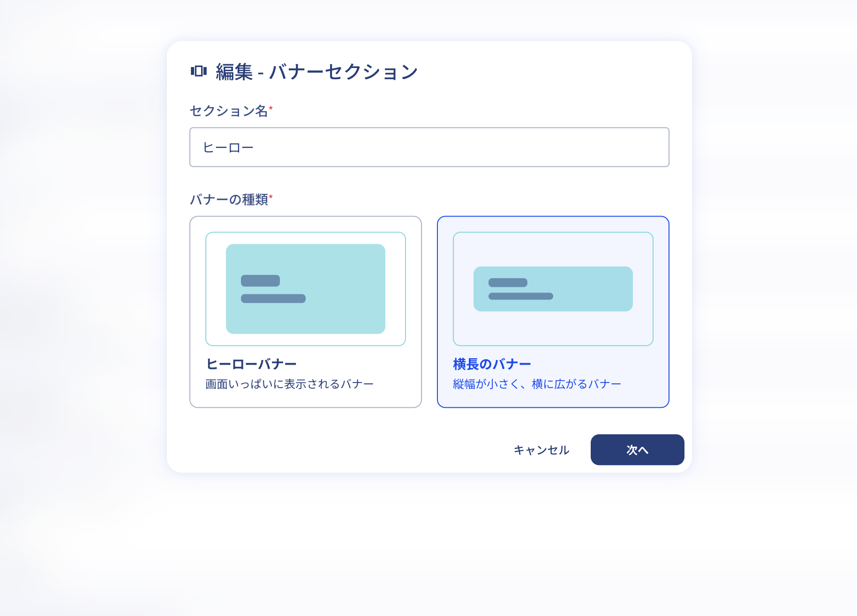Click the long gray line in wide preview
Screen dimensions: 857x616
point(520,296)
